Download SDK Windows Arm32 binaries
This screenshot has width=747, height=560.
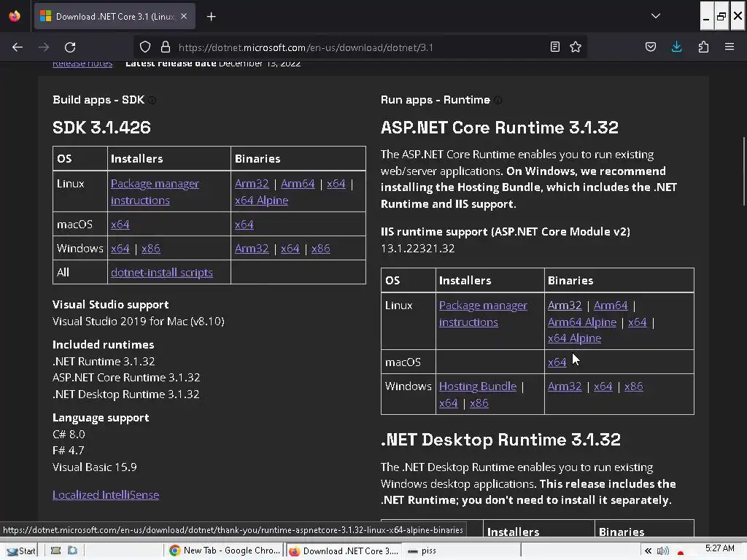(252, 249)
